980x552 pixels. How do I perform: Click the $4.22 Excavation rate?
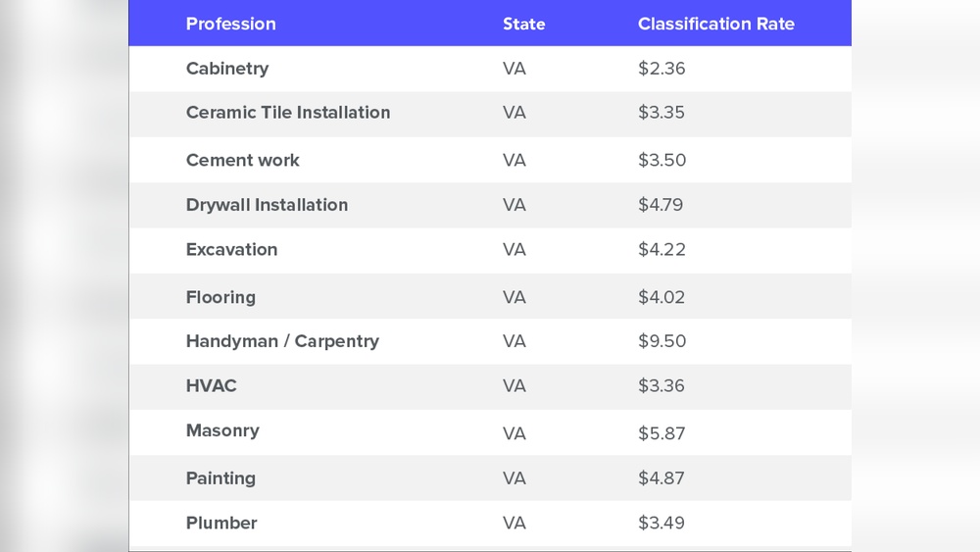coord(661,250)
